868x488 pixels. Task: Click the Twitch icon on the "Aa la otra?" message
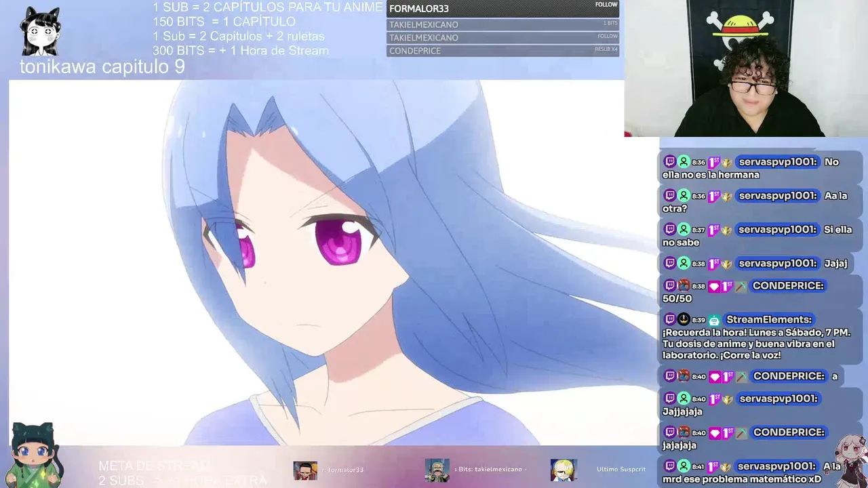[670, 196]
